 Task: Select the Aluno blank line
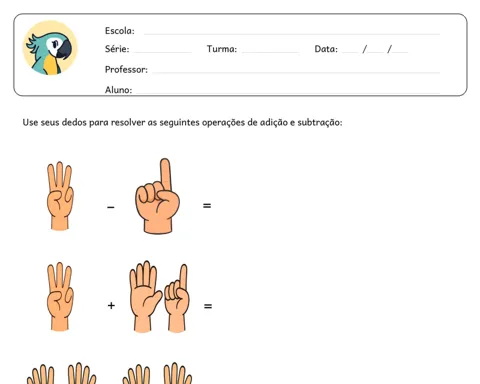coord(288,92)
